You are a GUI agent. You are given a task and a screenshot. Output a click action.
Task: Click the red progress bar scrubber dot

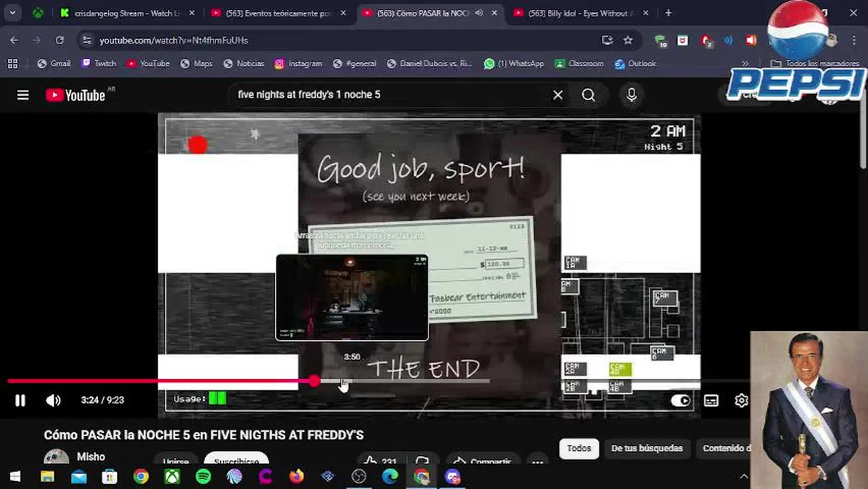pos(314,381)
